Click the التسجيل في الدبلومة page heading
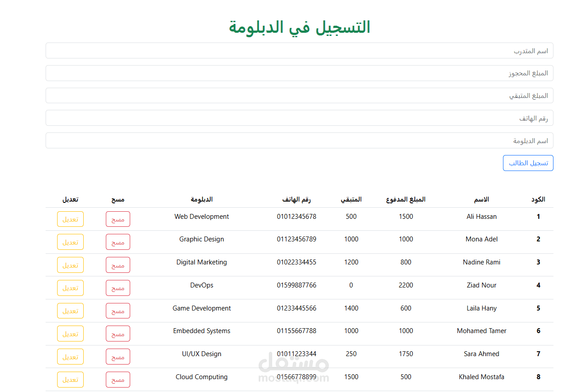Viewport: 588px width, 392px height. [299, 27]
